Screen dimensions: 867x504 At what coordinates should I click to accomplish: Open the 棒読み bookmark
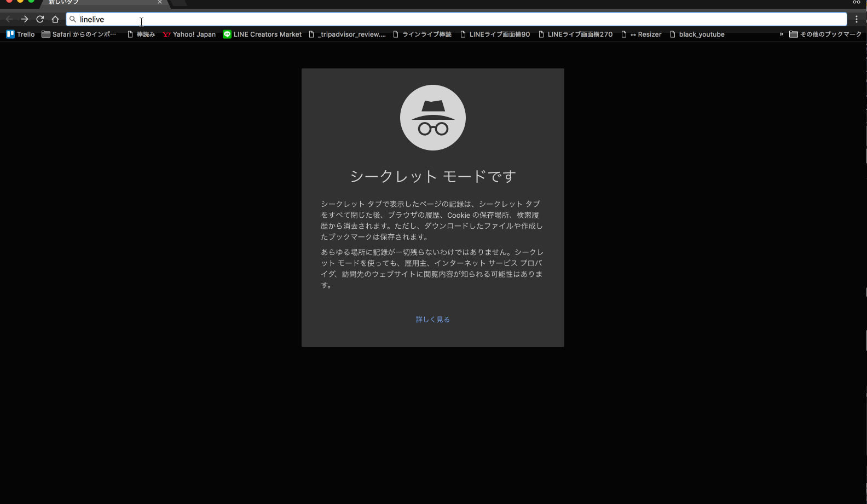click(141, 34)
